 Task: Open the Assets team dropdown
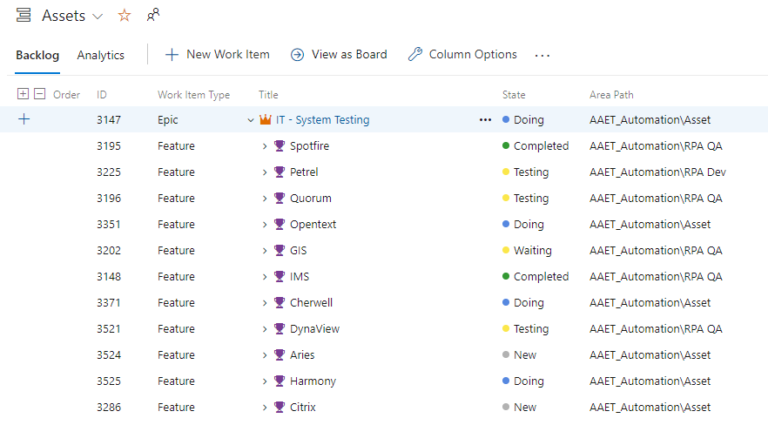[x=97, y=17]
